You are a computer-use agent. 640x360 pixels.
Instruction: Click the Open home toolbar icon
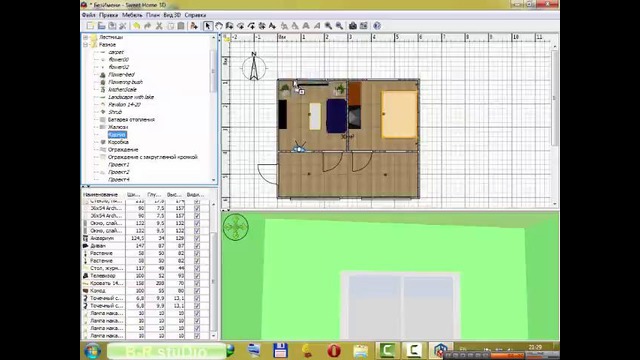point(101,26)
